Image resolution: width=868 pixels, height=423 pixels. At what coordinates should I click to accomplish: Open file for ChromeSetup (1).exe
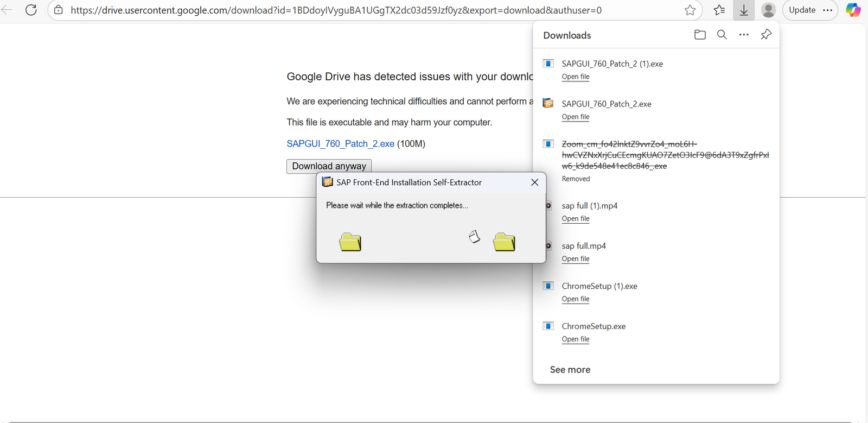coord(575,299)
